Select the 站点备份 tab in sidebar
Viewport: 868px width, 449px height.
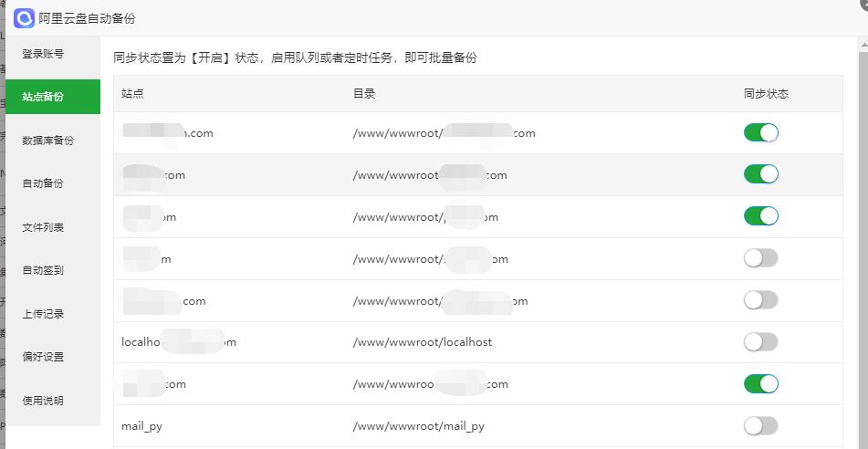[x=53, y=97]
